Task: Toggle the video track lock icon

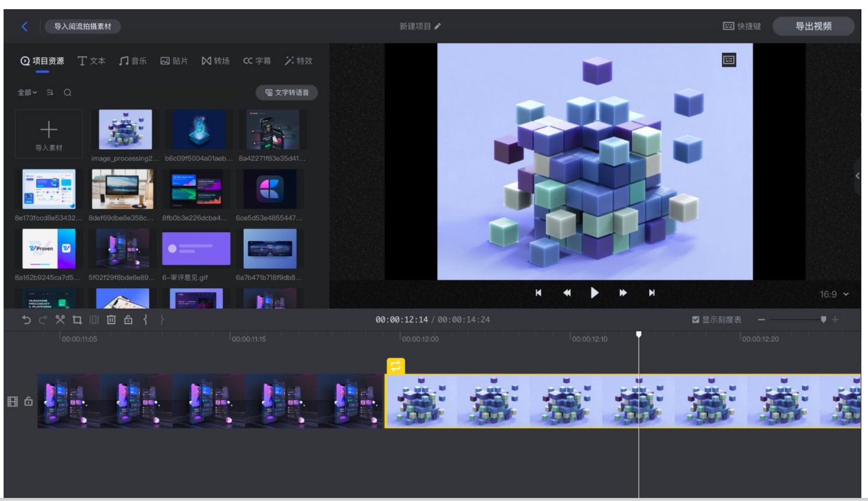Action: 29,402
